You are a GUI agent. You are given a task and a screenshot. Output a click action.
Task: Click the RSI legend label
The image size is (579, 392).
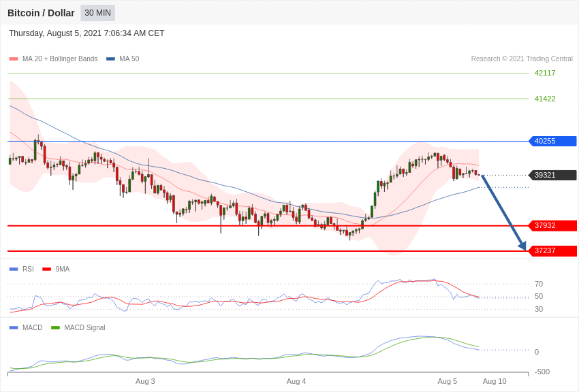[x=28, y=269]
